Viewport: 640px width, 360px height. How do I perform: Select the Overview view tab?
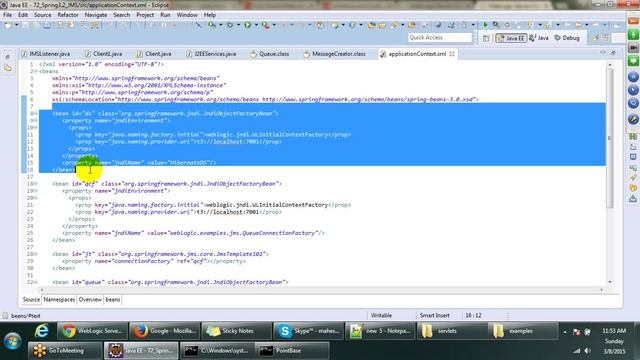coord(90,300)
